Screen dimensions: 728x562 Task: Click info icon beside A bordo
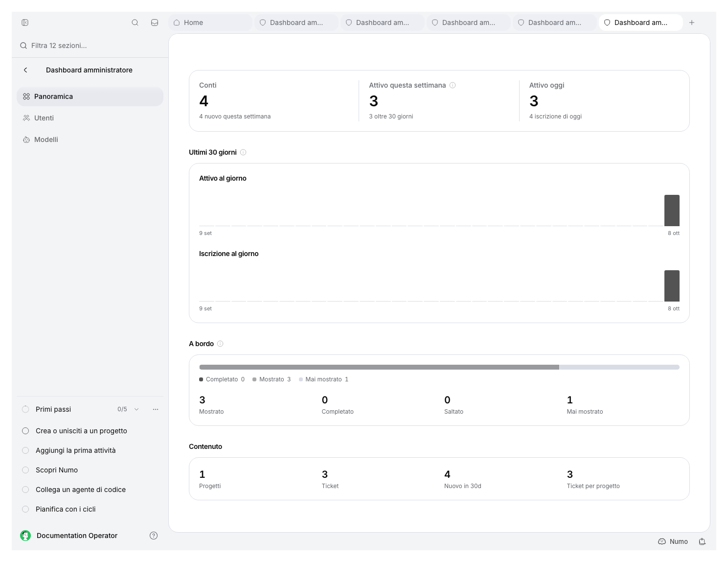(x=220, y=344)
